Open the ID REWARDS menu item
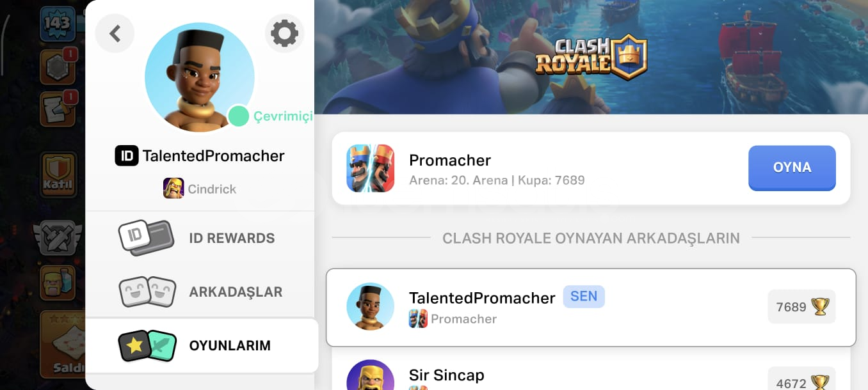This screenshot has height=390, width=868. (x=202, y=238)
